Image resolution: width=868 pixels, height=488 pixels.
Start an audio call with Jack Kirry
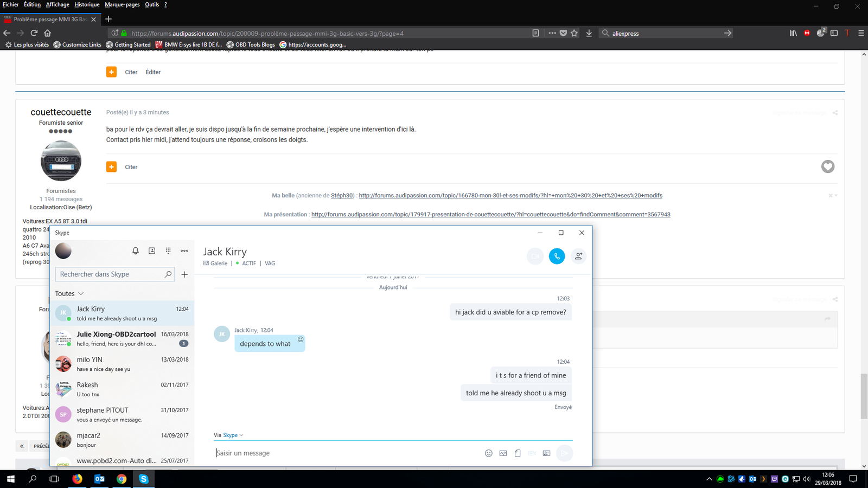click(557, 256)
